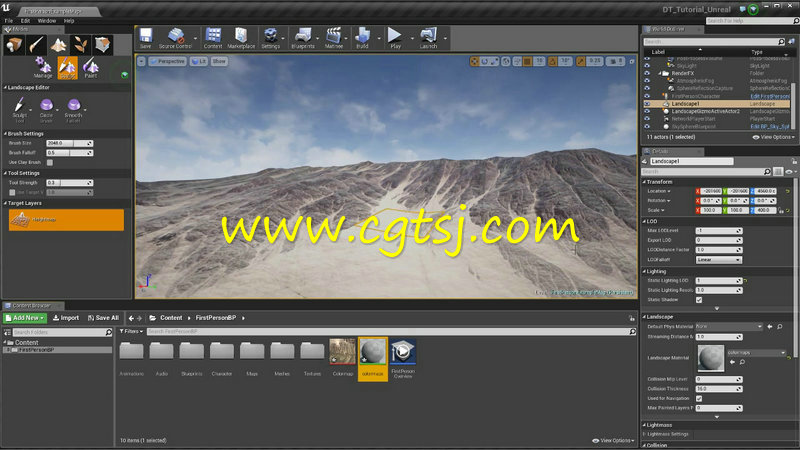The width and height of the screenshot is (800, 450).
Task: Open the LODFalloff Linear dropdown
Action: [x=718, y=260]
